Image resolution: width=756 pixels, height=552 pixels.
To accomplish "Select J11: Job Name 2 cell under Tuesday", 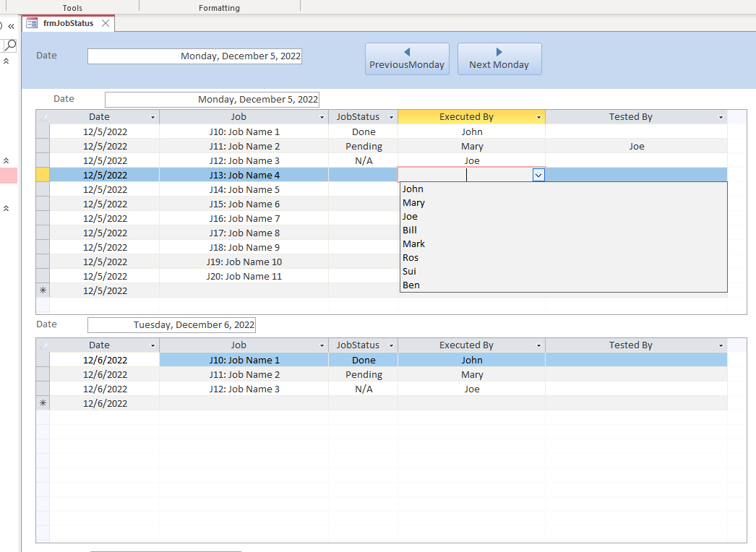I will pos(244,374).
